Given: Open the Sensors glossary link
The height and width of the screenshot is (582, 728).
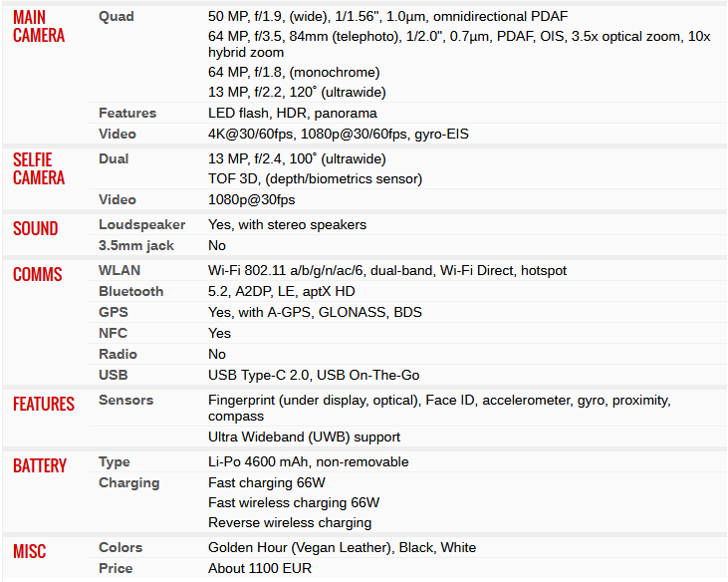Looking at the screenshot, I should click(x=125, y=401).
